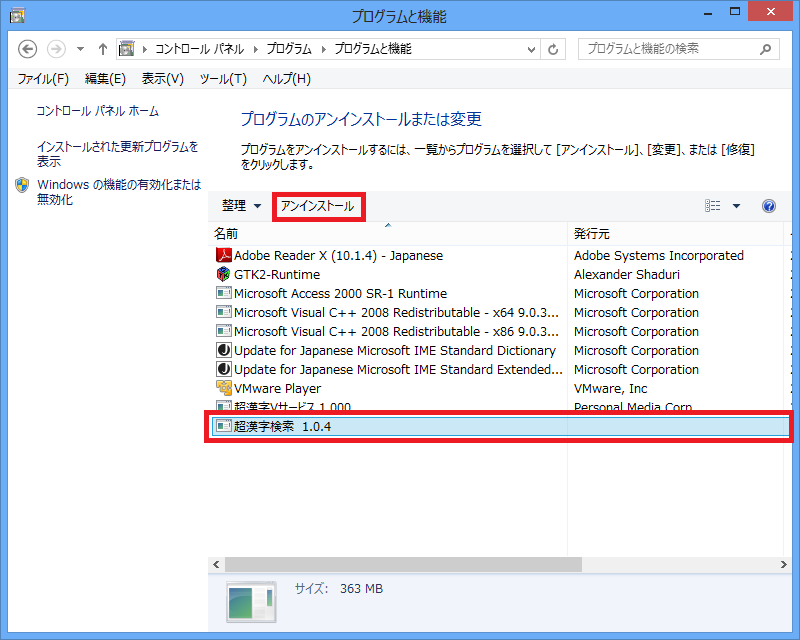Viewport: 800px width, 640px height.
Task: Open コントロール パネル ホーム link
Action: [x=97, y=111]
